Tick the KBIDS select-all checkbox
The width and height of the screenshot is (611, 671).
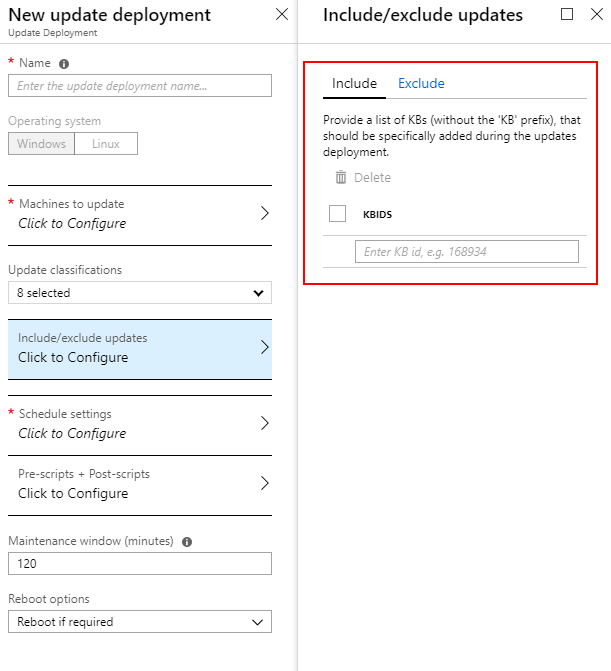(338, 214)
